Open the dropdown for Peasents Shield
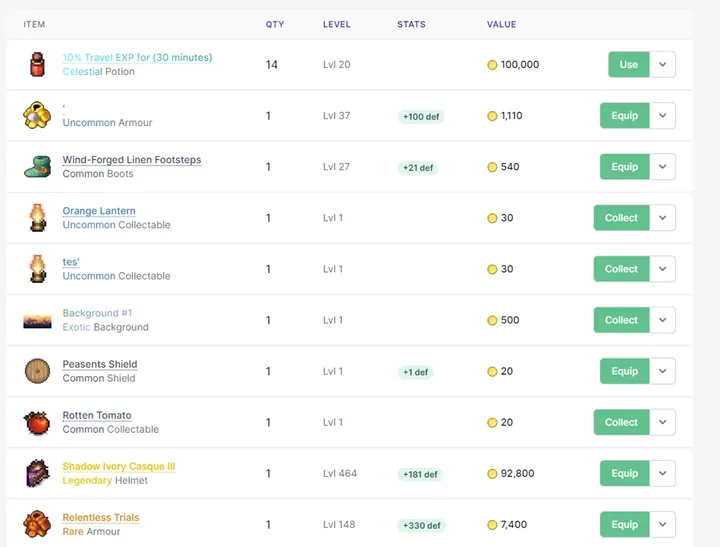Viewport: 720px width, 547px height. pyautogui.click(x=662, y=371)
